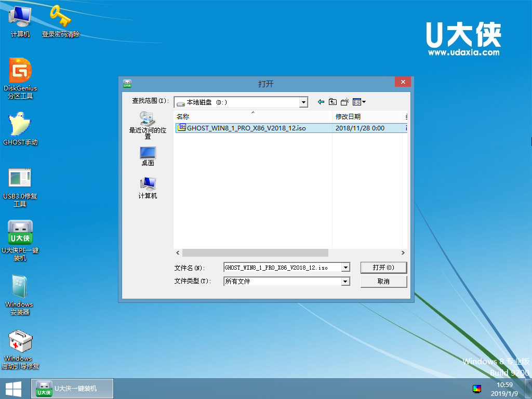Close the 打开 dialog
Viewport: 532px width, 399px height.
[x=403, y=82]
